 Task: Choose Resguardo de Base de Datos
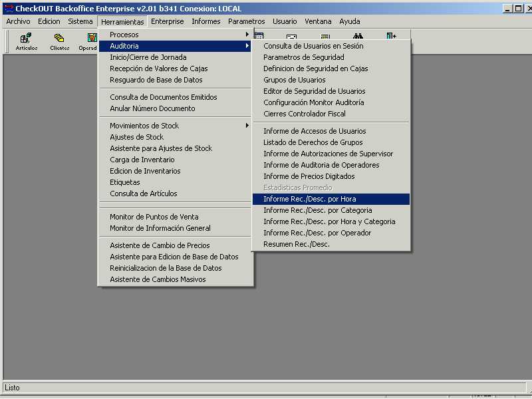(x=175, y=80)
